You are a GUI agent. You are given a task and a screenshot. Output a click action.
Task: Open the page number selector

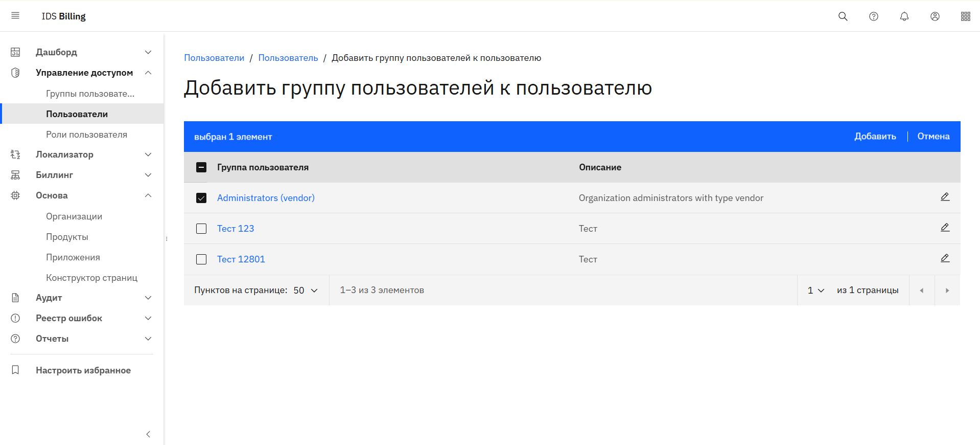pos(815,290)
